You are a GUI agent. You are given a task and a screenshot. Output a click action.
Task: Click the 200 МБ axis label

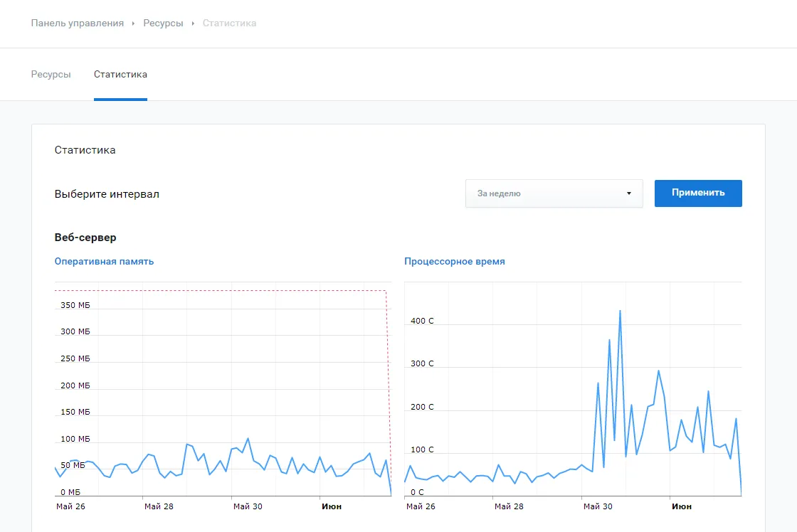(x=75, y=385)
